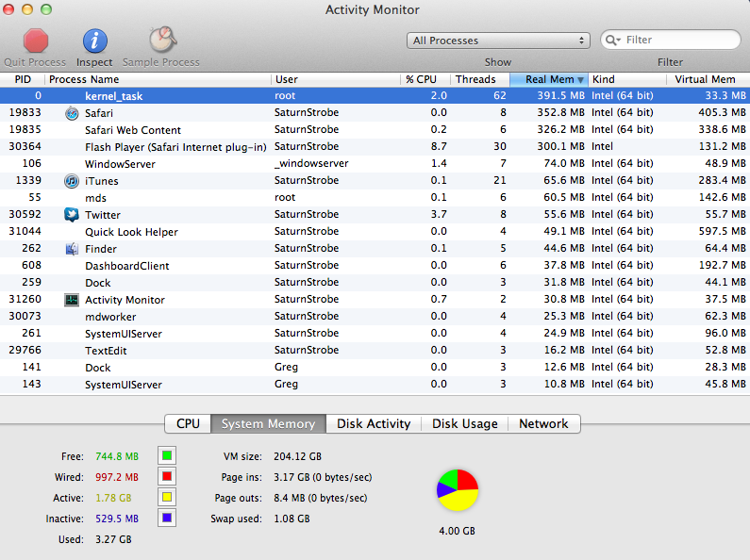Image resolution: width=750 pixels, height=560 pixels.
Task: Select the mds process row
Action: (375, 198)
